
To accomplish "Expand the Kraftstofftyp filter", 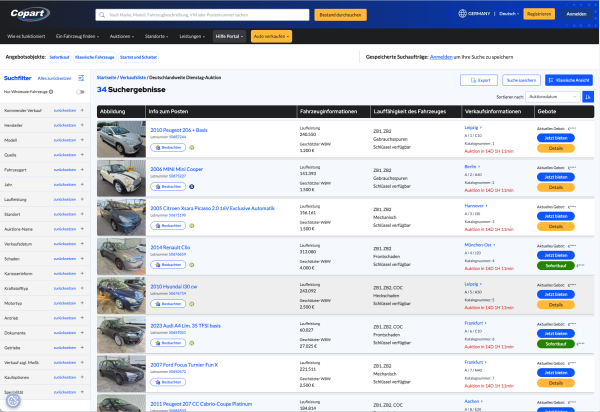I will [82, 288].
